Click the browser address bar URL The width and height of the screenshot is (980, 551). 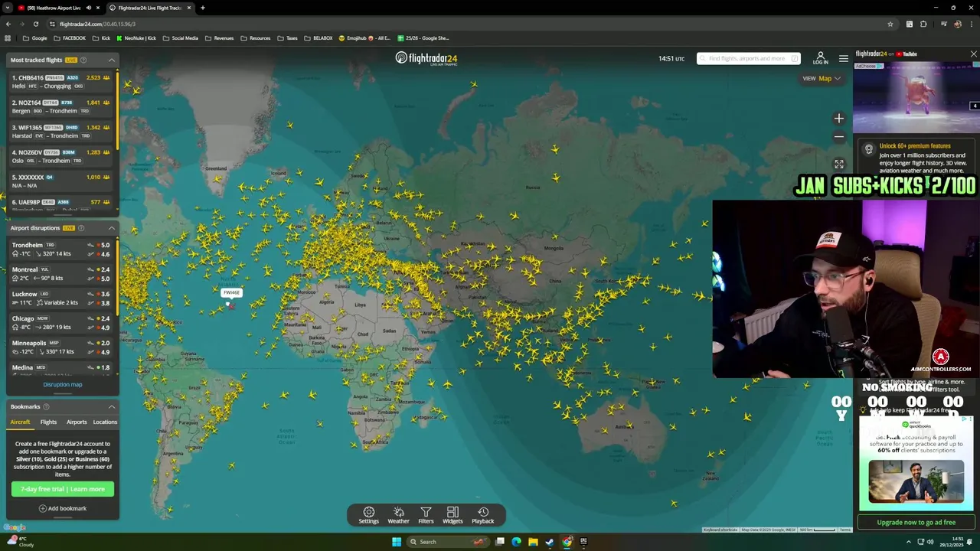(x=97, y=24)
